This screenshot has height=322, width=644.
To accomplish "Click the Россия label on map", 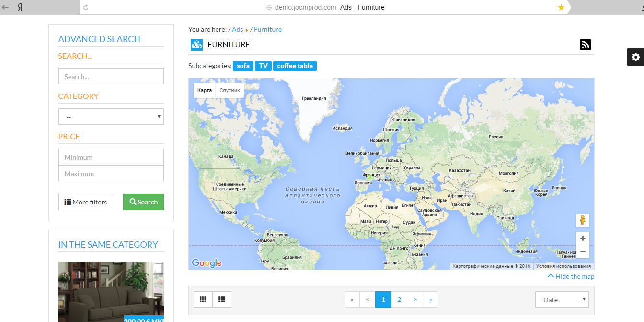I will point(496,137).
